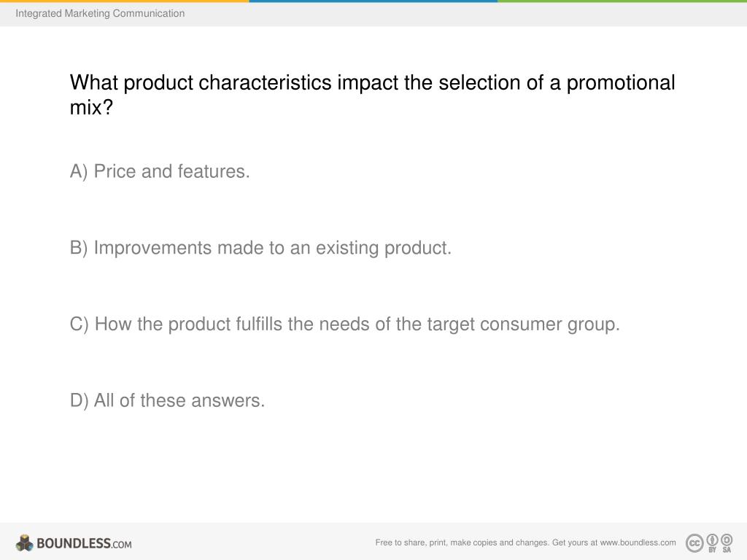
Task: Click the promotional mix question heading
Action: pyautogui.click(x=373, y=95)
